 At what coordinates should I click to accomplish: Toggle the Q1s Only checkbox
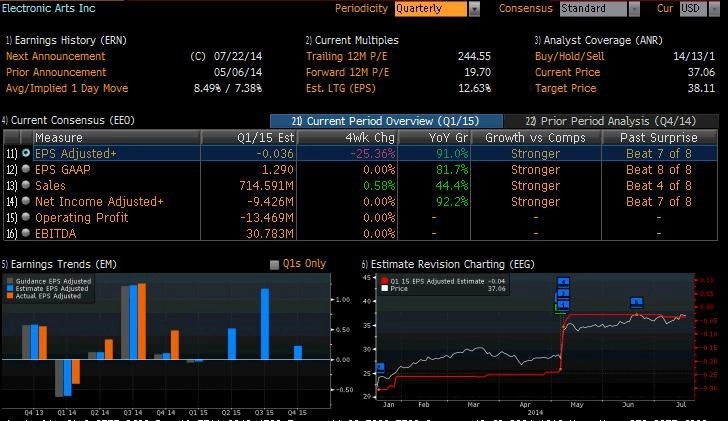(274, 265)
